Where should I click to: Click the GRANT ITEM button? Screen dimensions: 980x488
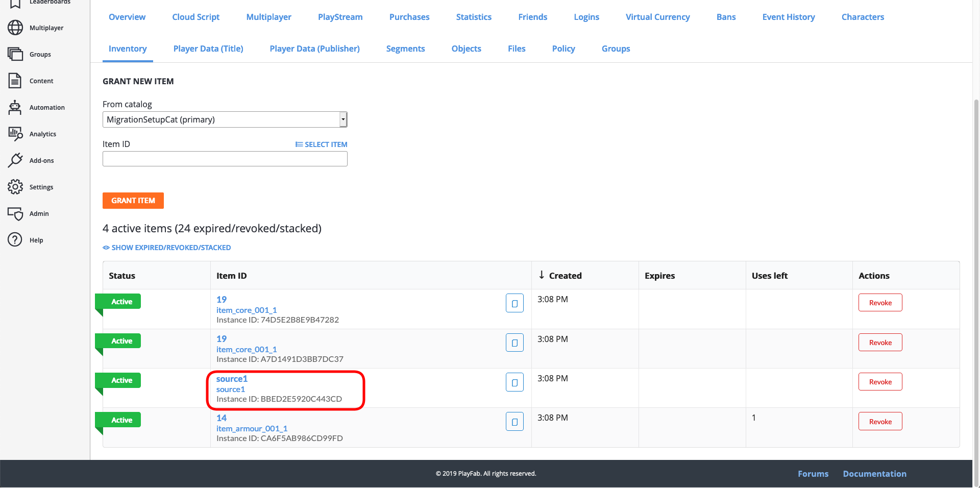tap(133, 201)
